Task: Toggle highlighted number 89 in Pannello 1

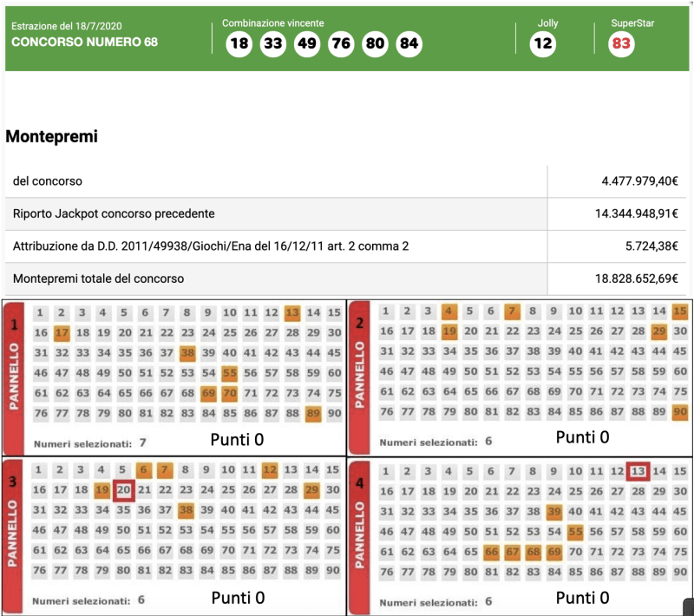Action: [313, 415]
